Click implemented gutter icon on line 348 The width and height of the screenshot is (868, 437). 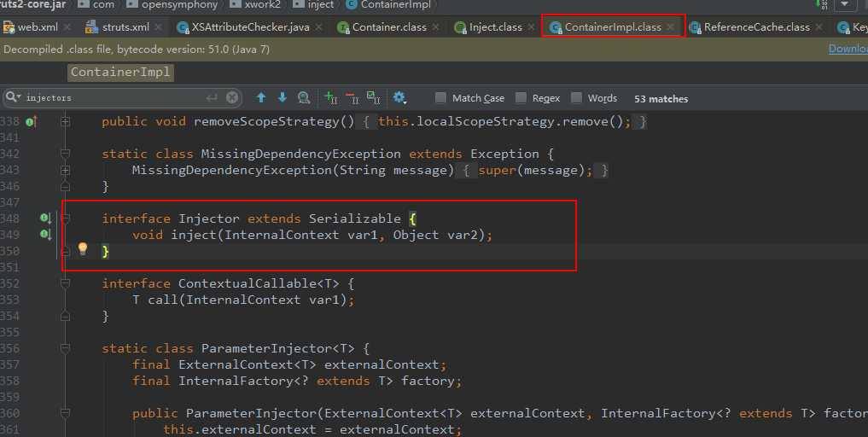click(x=45, y=218)
